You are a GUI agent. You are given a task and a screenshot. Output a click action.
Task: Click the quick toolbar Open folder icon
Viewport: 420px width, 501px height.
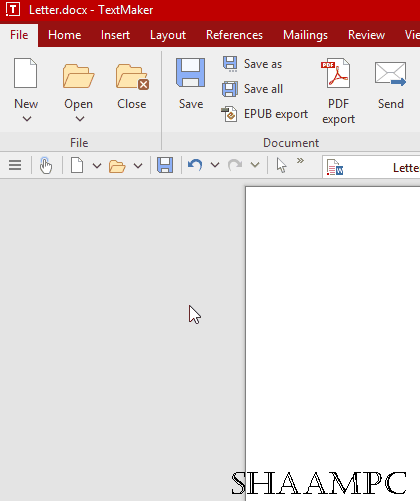pos(117,166)
